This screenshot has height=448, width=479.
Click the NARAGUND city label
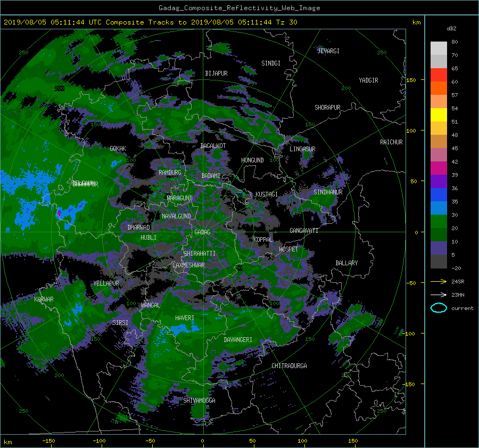(180, 198)
